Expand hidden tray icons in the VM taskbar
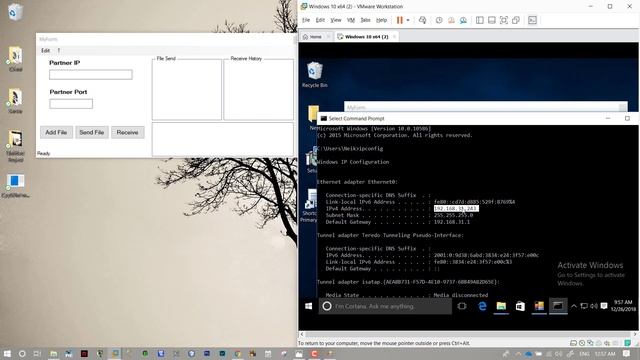The width and height of the screenshot is (640, 360). (x=573, y=306)
